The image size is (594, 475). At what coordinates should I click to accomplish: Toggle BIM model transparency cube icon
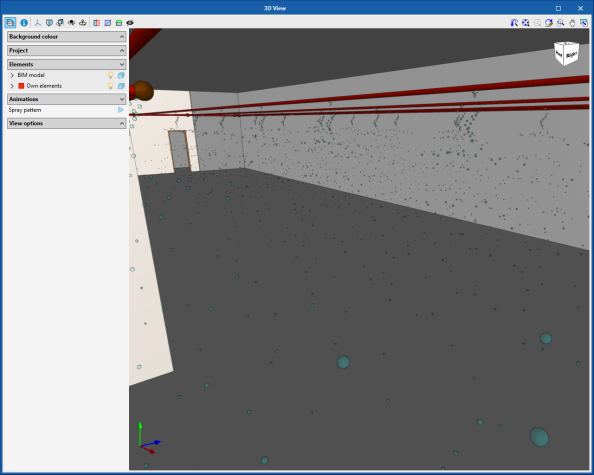click(x=121, y=75)
